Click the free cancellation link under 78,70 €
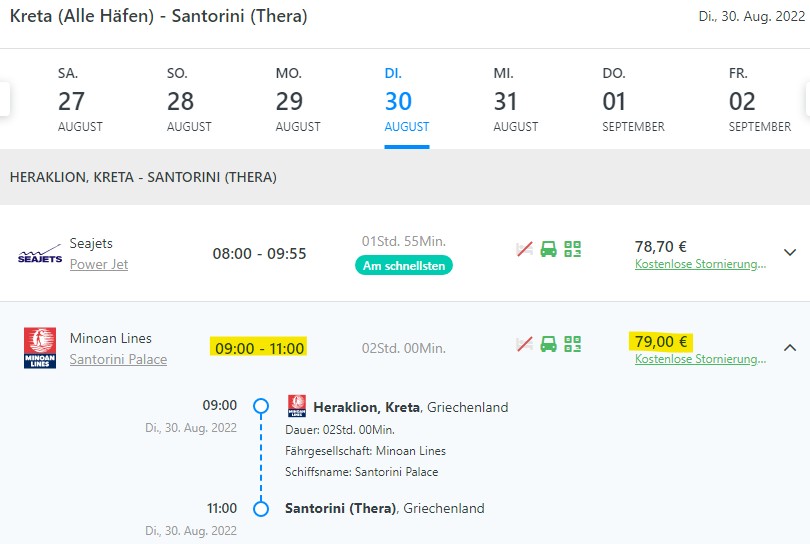The height and width of the screenshot is (544, 810). 700,264
